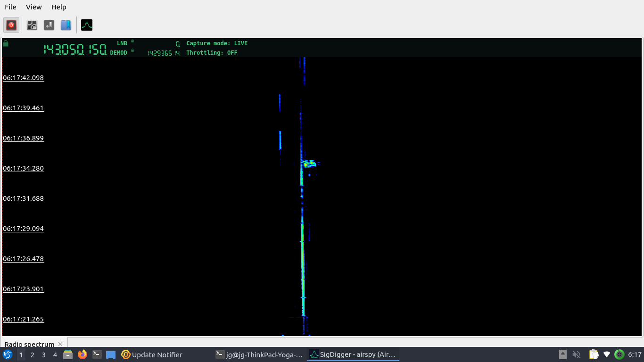
Task: Switch to jg@jg-ThinkPad-Yoga terminal window
Action: click(x=259, y=354)
